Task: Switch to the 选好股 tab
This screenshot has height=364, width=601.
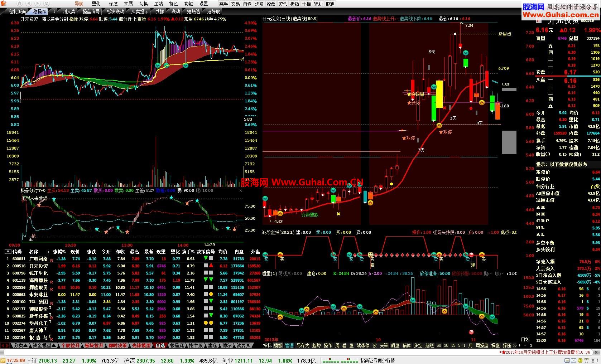Action: pyautogui.click(x=213, y=11)
